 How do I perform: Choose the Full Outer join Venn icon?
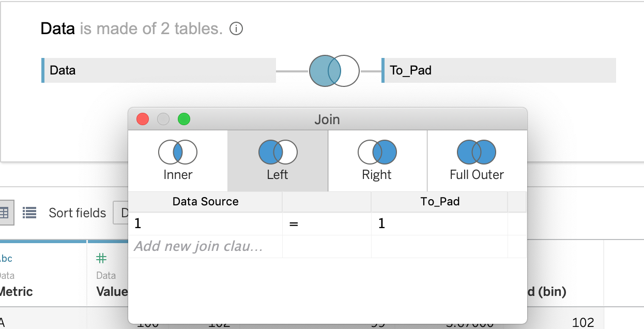click(477, 152)
